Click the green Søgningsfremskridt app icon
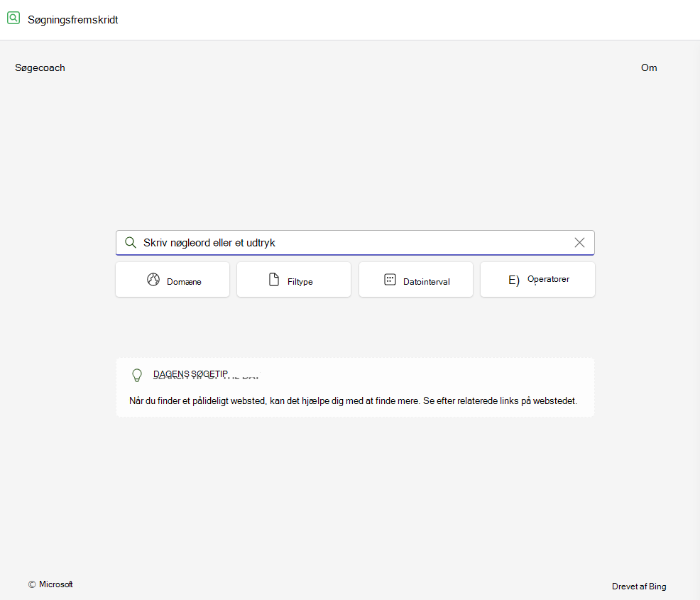Viewport: 700px width, 600px height. tap(13, 18)
